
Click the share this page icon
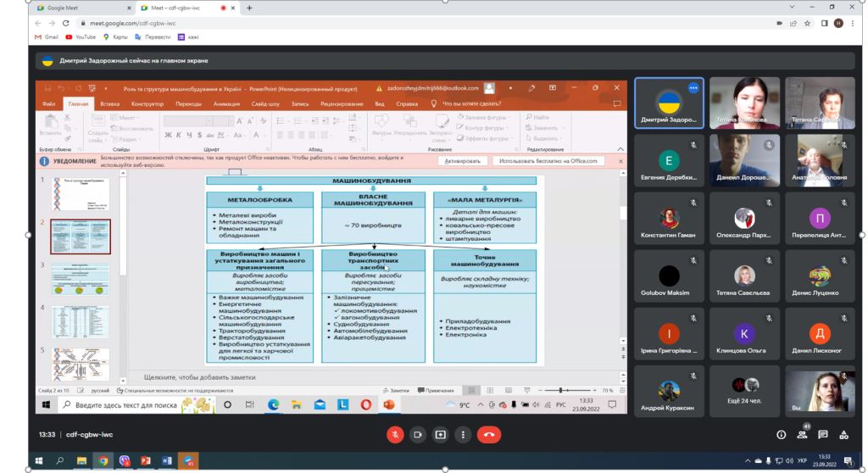coord(793,23)
